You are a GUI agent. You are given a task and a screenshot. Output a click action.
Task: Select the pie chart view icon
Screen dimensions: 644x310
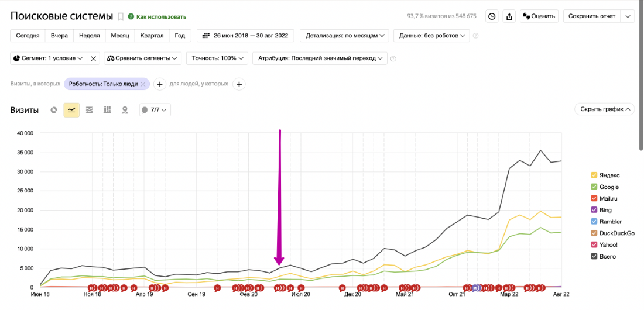54,110
